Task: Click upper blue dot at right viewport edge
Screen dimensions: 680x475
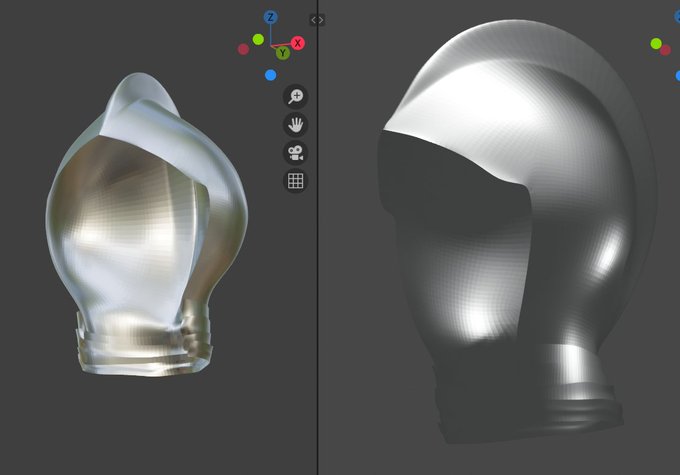Action: coord(677,16)
